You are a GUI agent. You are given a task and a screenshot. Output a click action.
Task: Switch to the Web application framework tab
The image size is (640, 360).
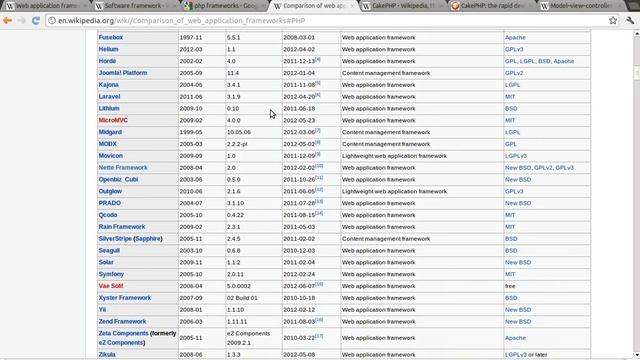pos(46,6)
